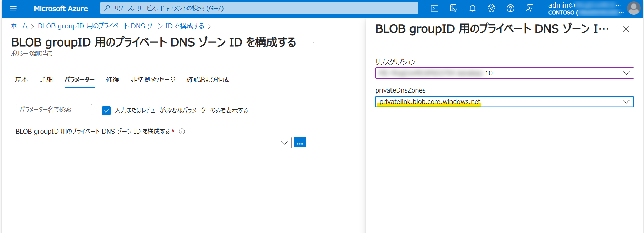Open the 確認および作成 tab
Viewport: 644px width, 233px height.
point(208,80)
